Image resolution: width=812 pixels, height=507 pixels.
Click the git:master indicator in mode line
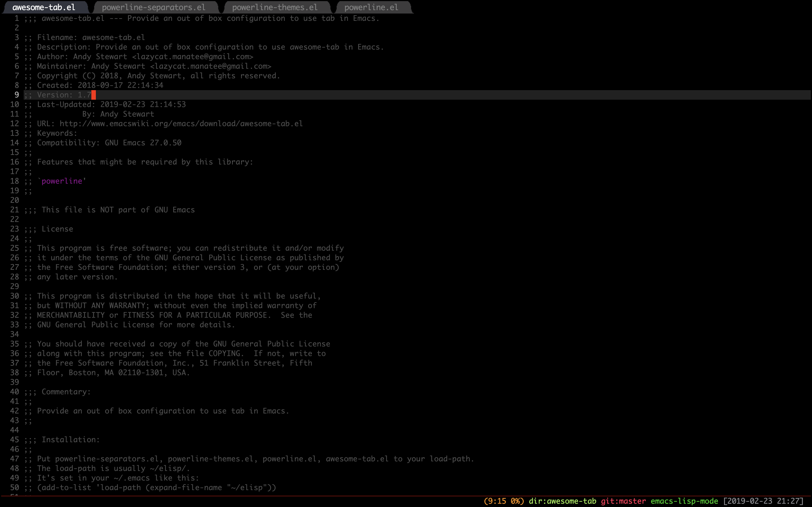pyautogui.click(x=623, y=501)
